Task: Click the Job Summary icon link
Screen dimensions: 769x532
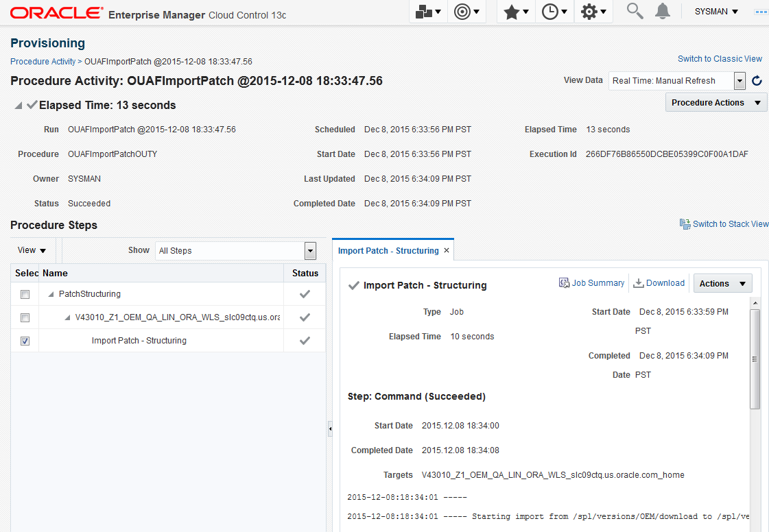Action: coord(564,283)
